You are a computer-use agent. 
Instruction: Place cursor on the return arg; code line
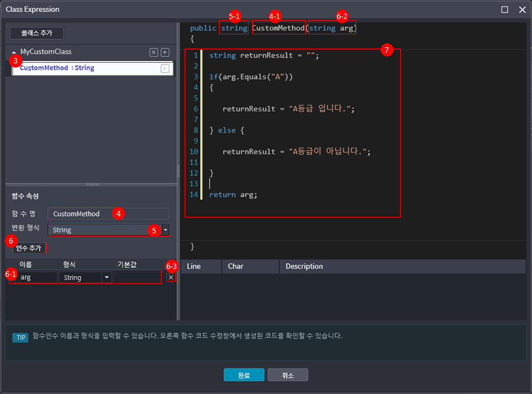234,194
